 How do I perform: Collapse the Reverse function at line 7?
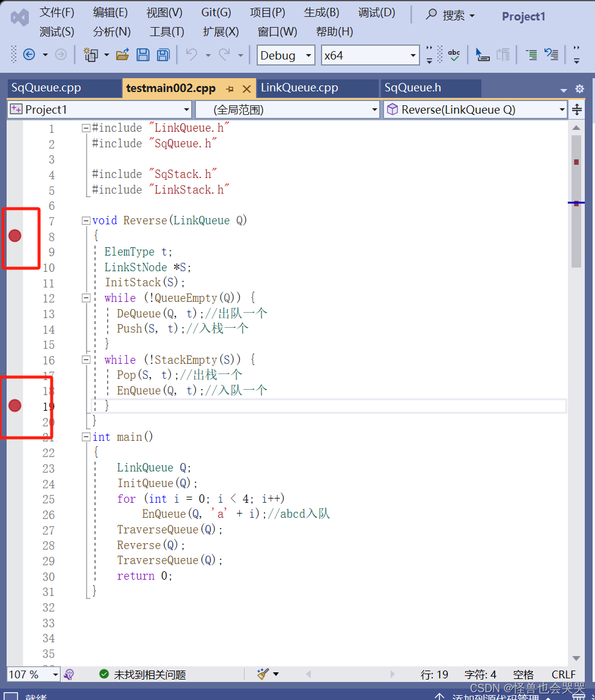[86, 221]
